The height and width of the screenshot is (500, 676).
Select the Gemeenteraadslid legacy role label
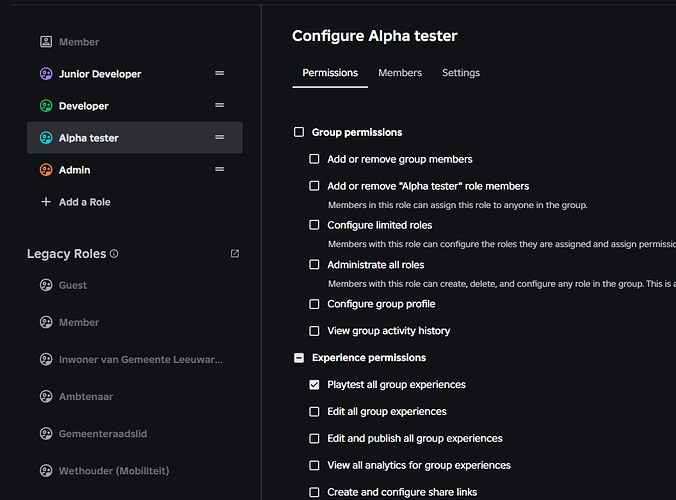pyautogui.click(x=103, y=433)
